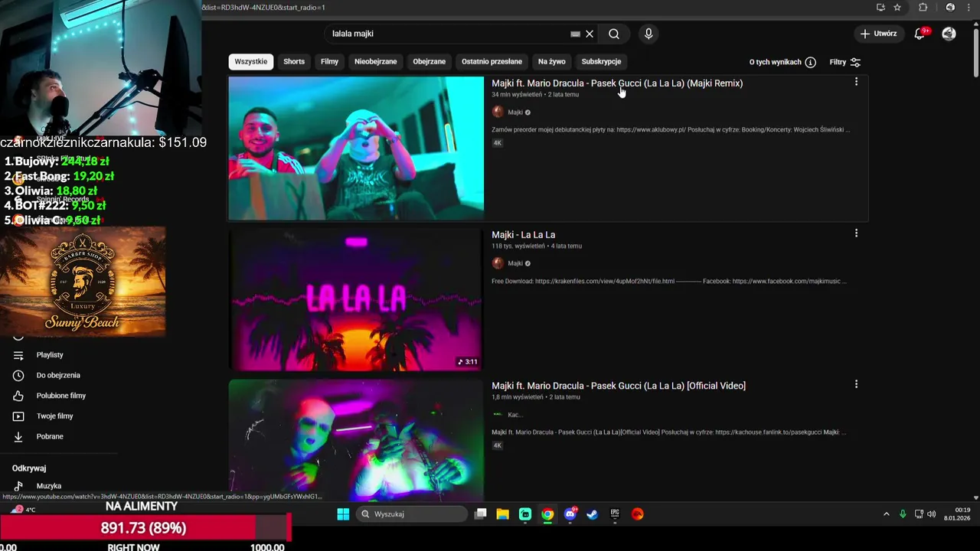Open the Filtry filters panel
Image resolution: width=980 pixels, height=551 pixels.
(844, 62)
